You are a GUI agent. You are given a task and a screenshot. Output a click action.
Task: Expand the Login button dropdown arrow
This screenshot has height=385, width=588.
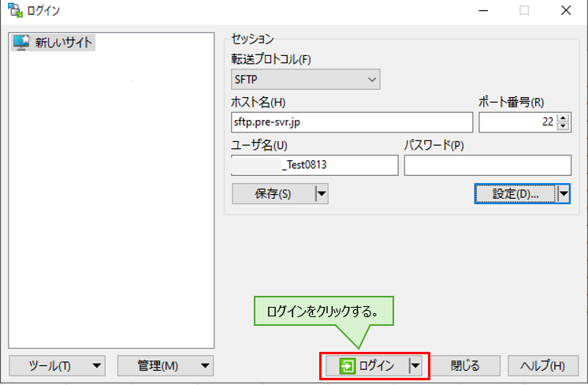[x=415, y=365]
